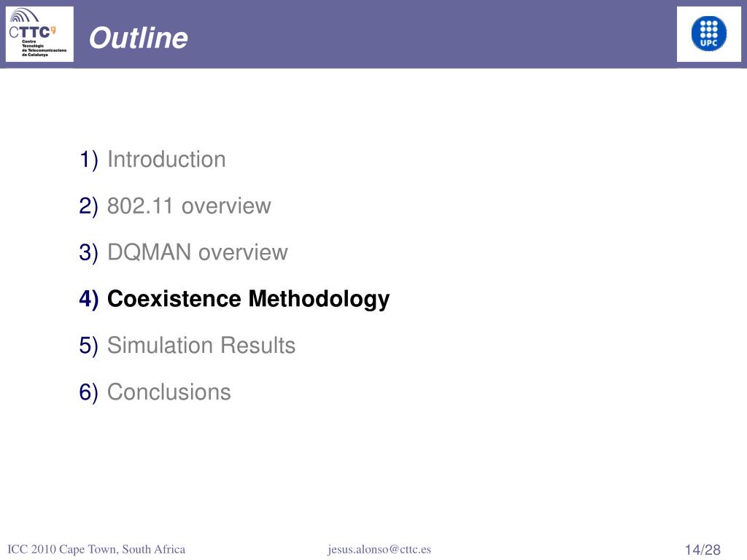Screen dimensions: 747x560
Task: Click the UPC logo in the header
Action: point(709,34)
